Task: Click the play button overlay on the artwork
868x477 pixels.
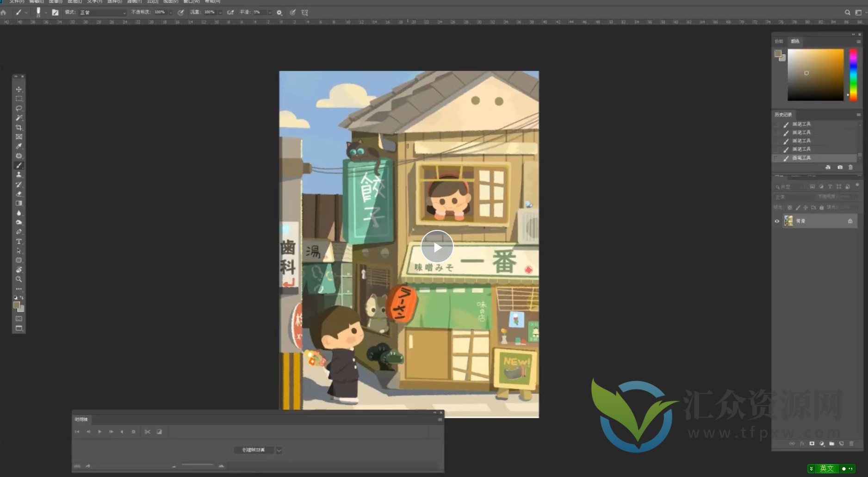Action: 437,247
